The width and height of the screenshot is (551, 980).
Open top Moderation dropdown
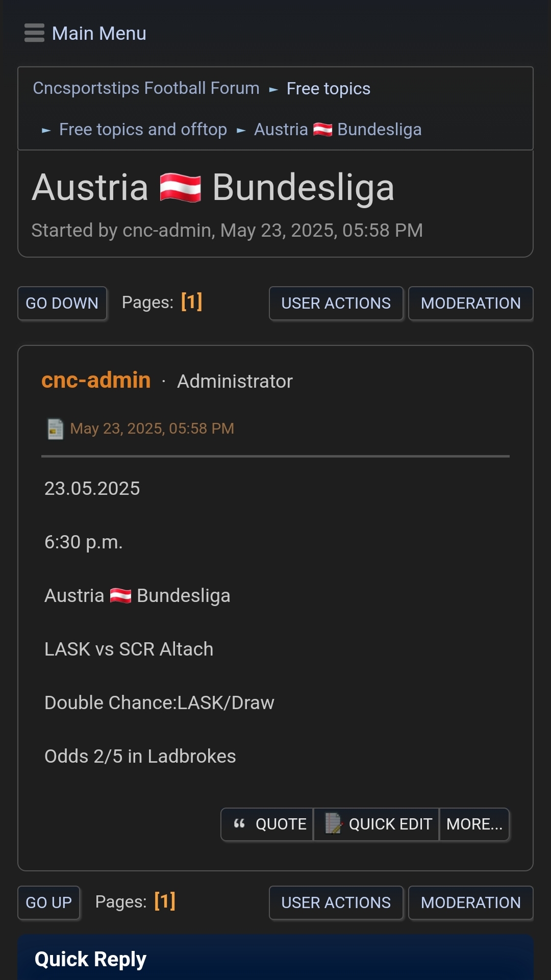(x=470, y=303)
